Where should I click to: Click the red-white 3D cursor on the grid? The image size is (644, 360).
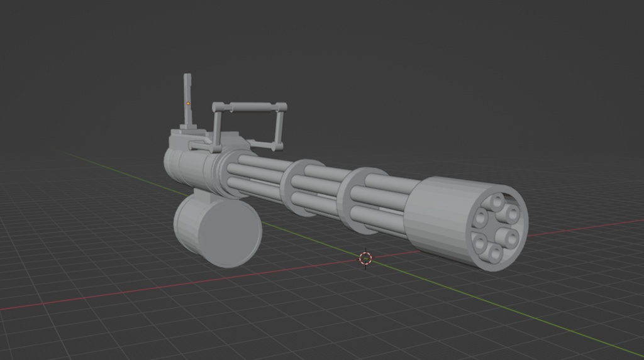coord(365,258)
